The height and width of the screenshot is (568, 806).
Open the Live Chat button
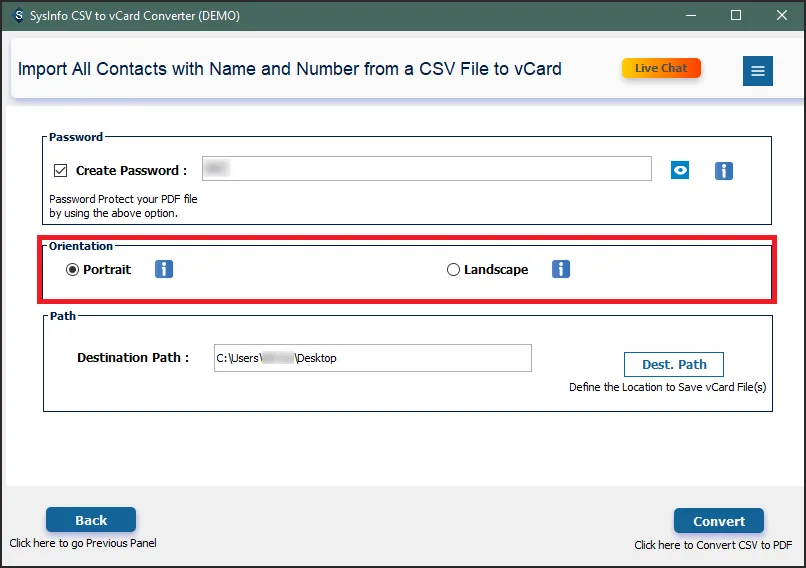[x=661, y=68]
